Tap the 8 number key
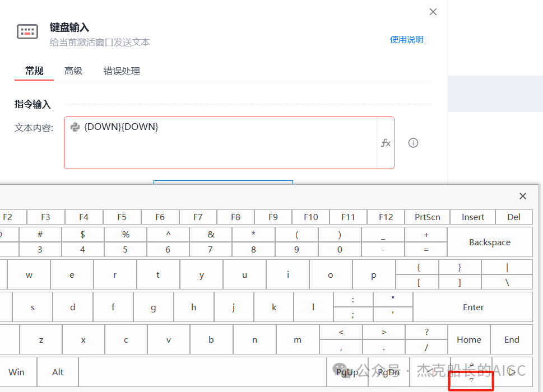Image resolution: width=543 pixels, height=392 pixels. (x=253, y=249)
